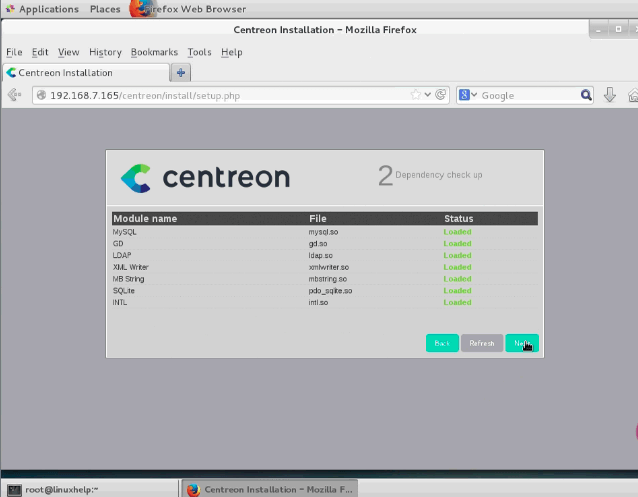The image size is (638, 497).
Task: Open the Edit menu
Action: 40,52
